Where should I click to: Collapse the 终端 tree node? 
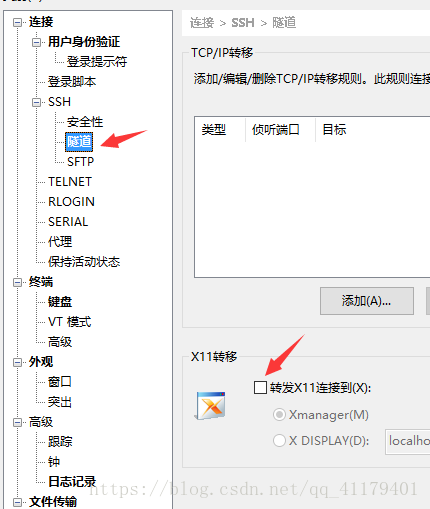coord(17,282)
